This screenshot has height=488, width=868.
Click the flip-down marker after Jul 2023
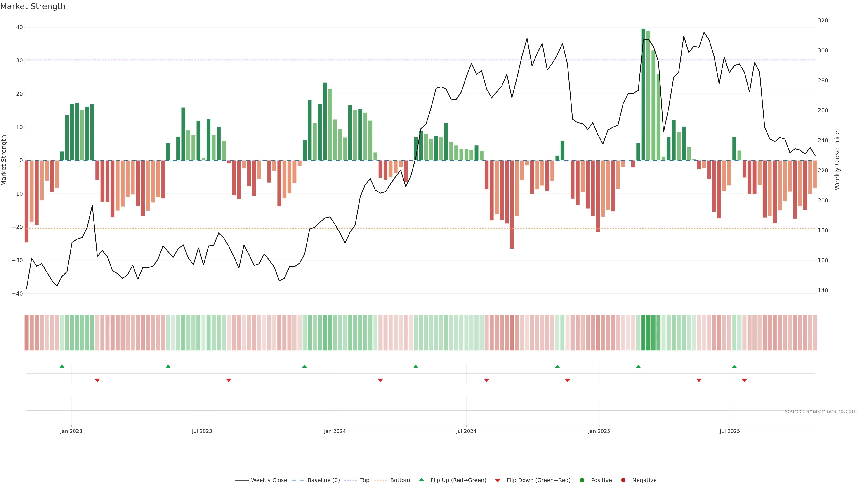229,380
